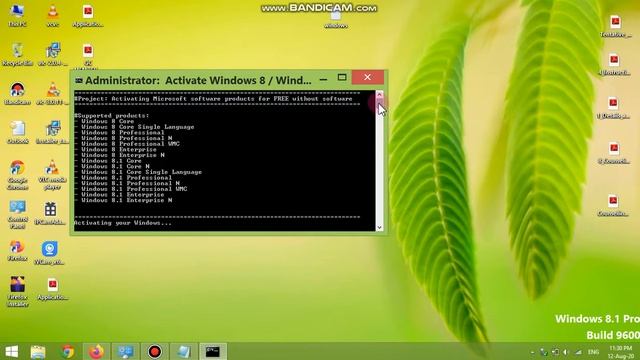Click the console vertical scrollbar thumb

click(x=380, y=104)
